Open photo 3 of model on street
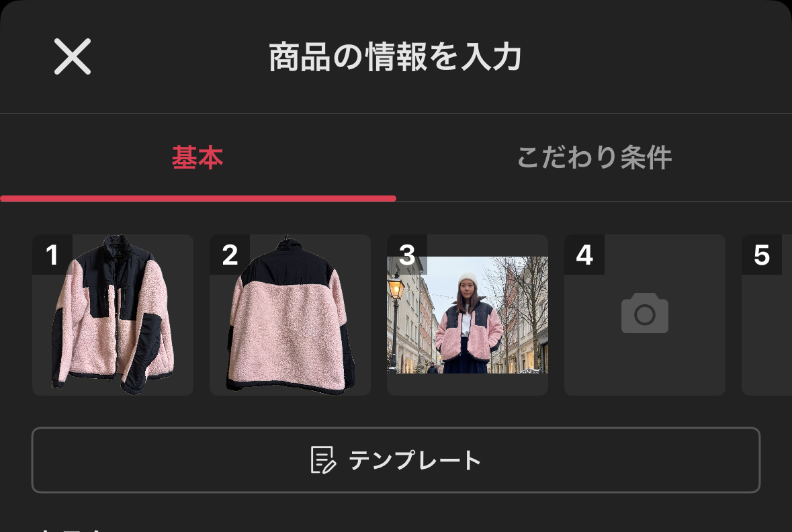 (x=468, y=315)
